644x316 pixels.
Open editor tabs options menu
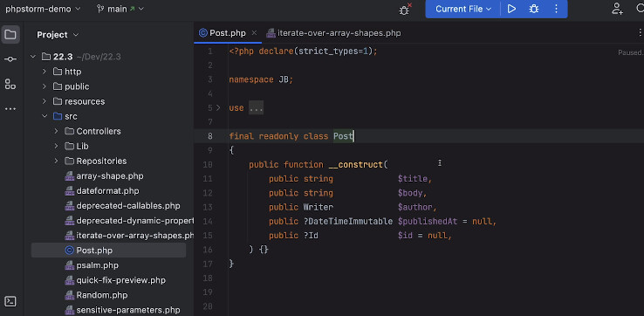coord(640,33)
